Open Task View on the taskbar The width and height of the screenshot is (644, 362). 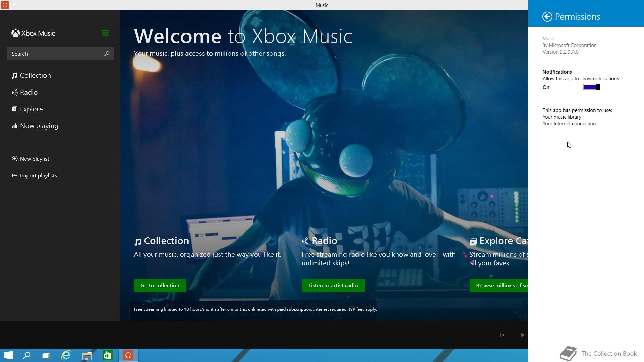pos(46,355)
